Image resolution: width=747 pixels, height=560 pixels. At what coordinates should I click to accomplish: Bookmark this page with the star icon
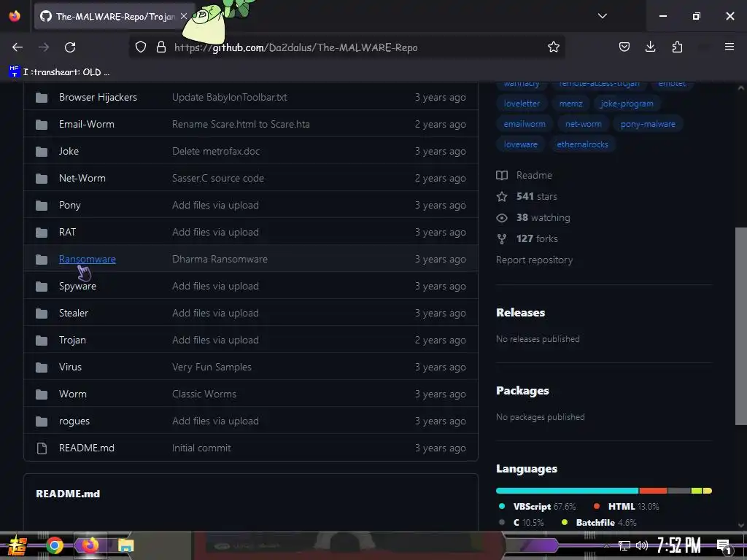coord(553,47)
